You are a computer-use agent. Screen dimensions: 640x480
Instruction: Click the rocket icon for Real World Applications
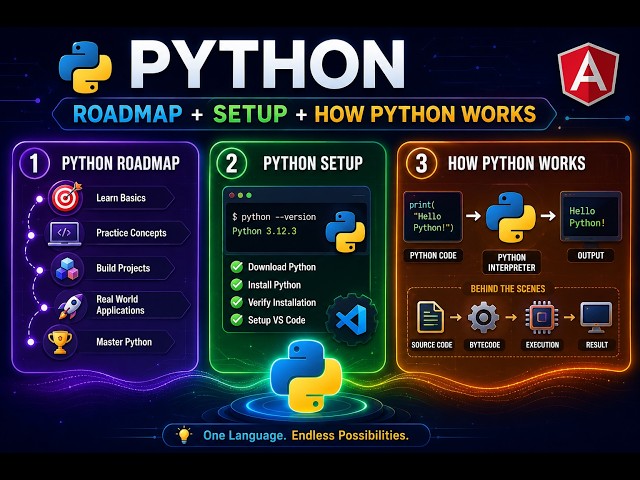(x=70, y=305)
